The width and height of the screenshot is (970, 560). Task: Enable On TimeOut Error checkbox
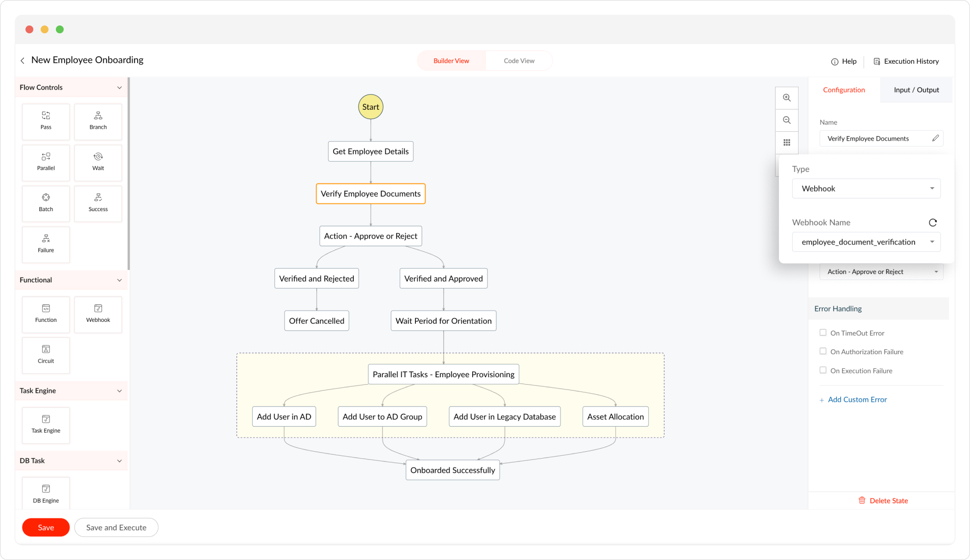[823, 333]
